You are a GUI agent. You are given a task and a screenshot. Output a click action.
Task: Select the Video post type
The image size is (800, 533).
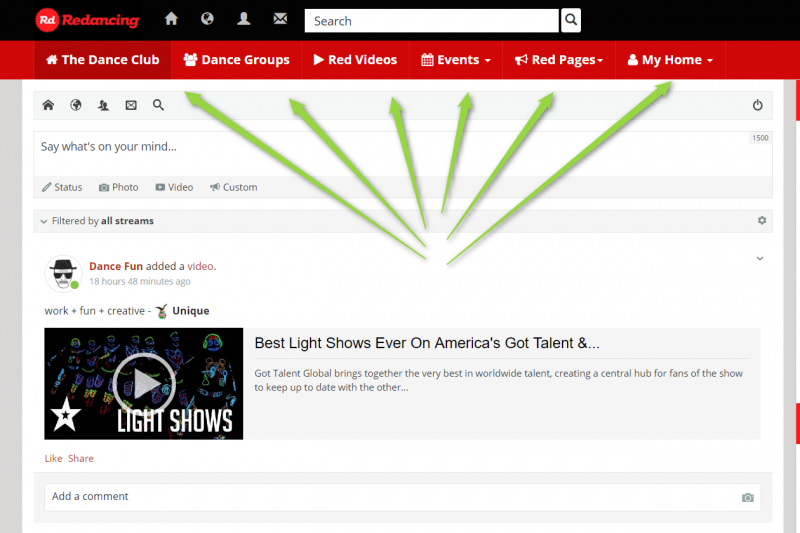pyautogui.click(x=174, y=187)
